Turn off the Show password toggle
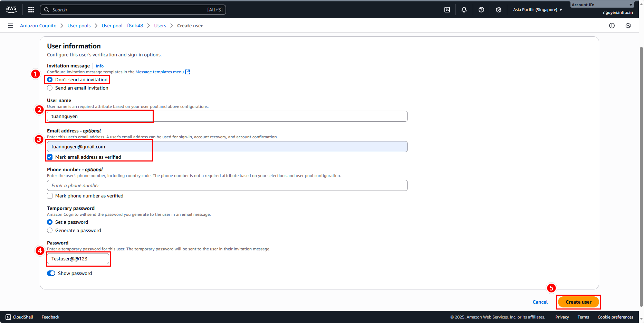Image resolution: width=644 pixels, height=323 pixels. (51, 273)
